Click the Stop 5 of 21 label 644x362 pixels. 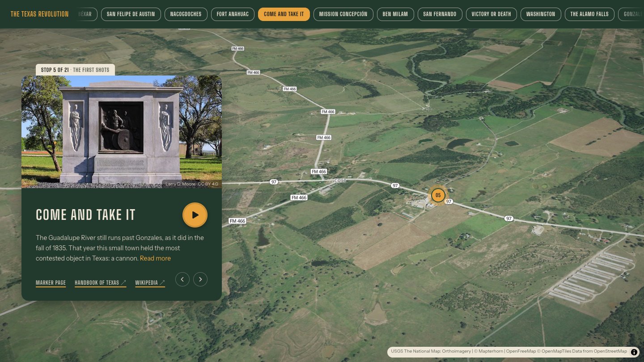point(75,70)
